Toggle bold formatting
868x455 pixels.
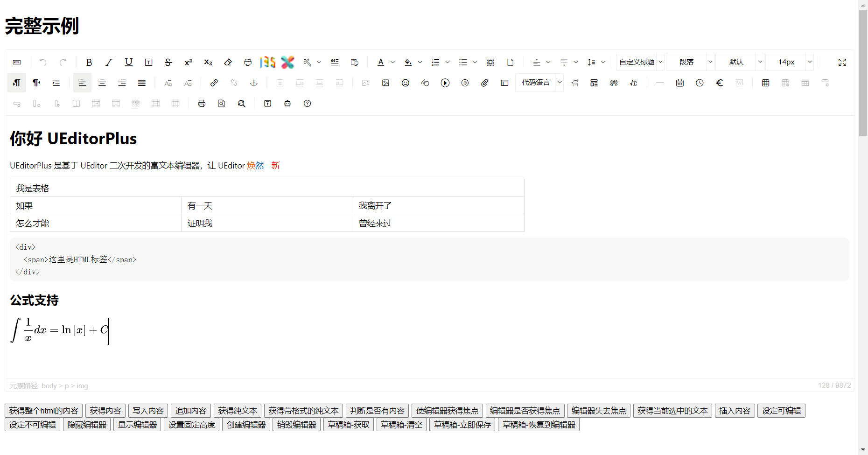pos(89,62)
